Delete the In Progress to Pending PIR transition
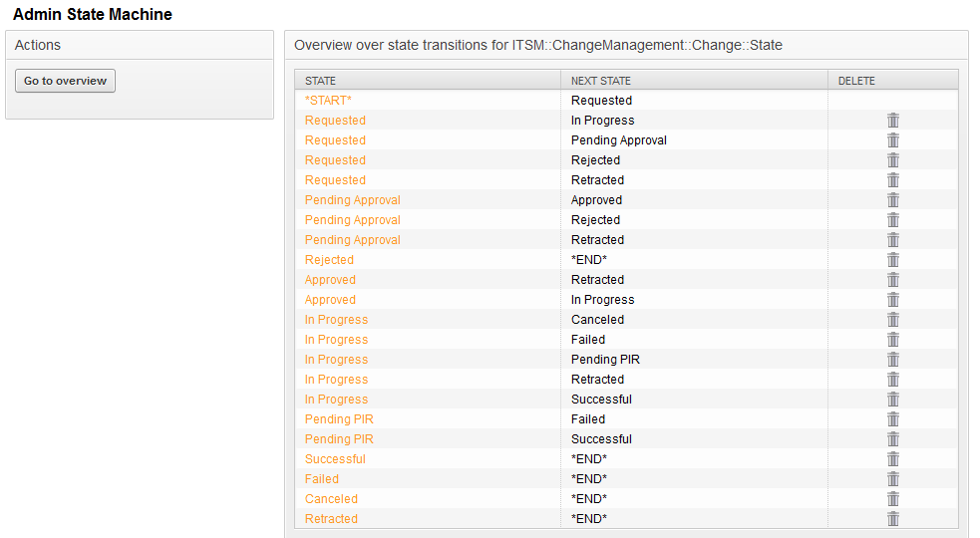The width and height of the screenshot is (980, 538). [x=893, y=360]
